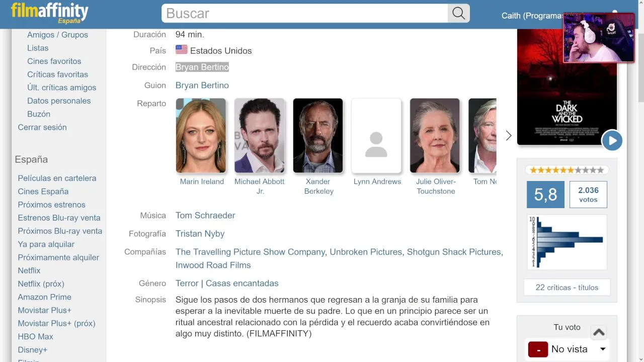The image size is (644, 362).
Task: Open Disney+ sidebar link
Action: pos(32,350)
